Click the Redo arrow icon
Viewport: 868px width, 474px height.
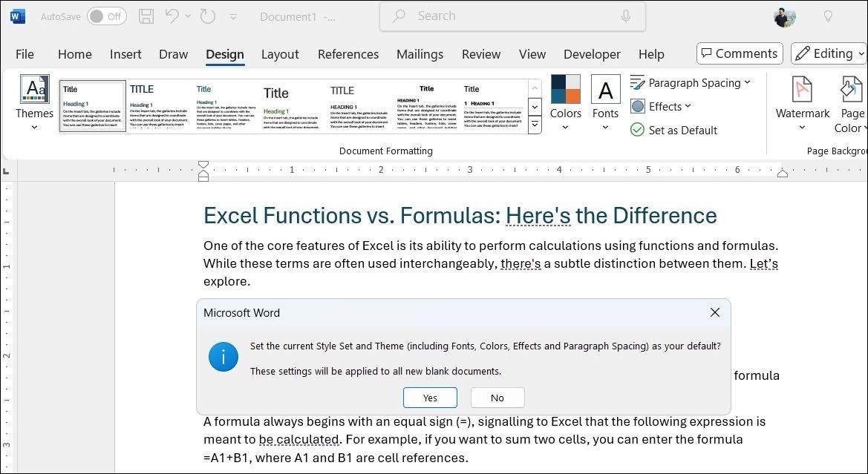pos(208,16)
